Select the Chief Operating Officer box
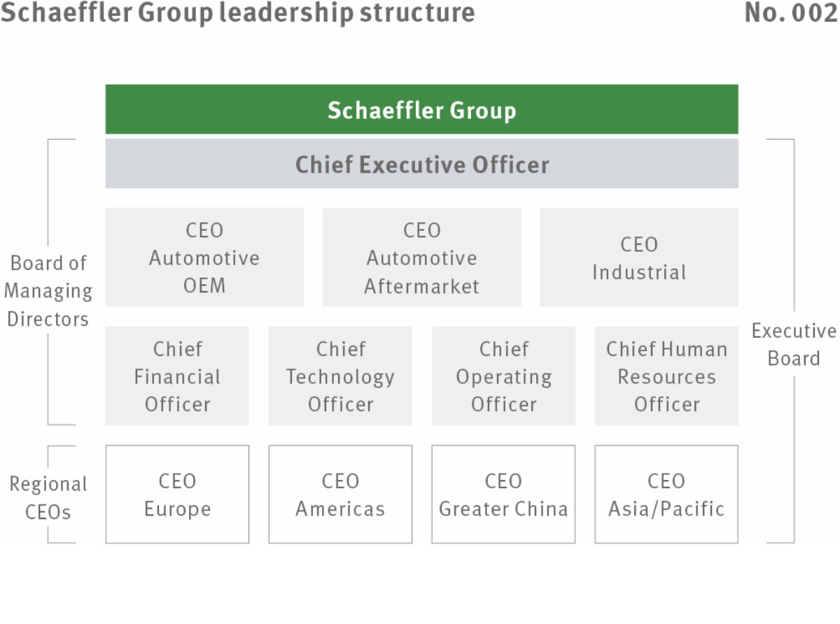 (x=503, y=376)
